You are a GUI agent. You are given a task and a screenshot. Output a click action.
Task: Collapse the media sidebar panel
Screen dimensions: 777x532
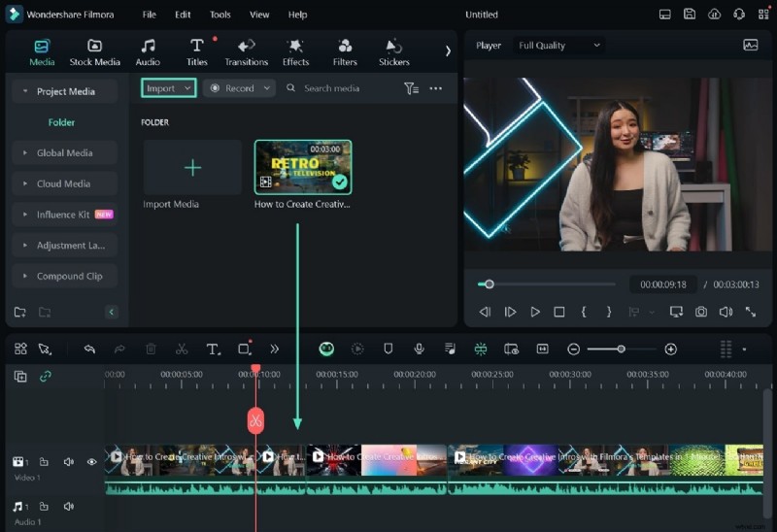[111, 312]
